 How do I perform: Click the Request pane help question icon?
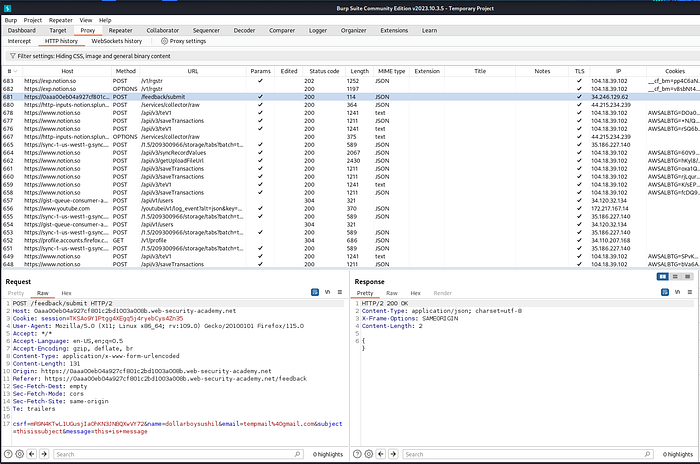click(8, 454)
